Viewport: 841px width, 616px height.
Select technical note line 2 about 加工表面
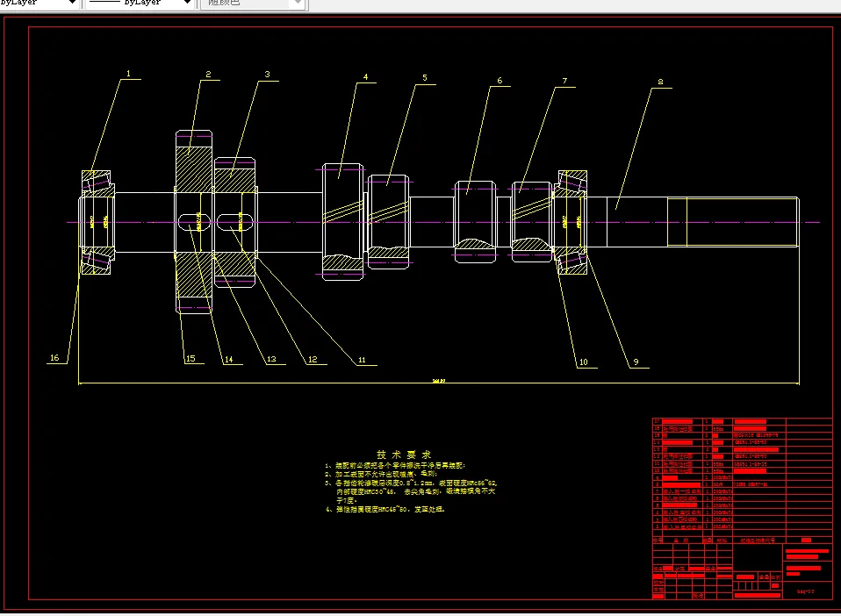[382, 474]
